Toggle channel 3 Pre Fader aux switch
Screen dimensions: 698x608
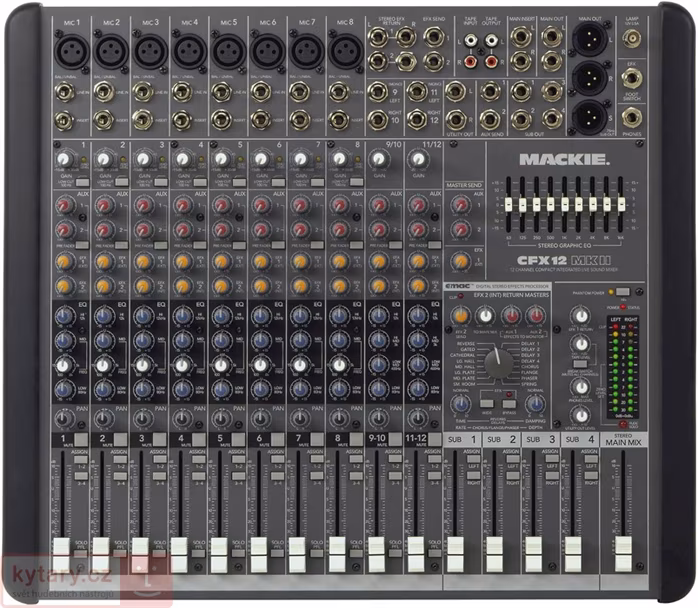click(x=161, y=245)
